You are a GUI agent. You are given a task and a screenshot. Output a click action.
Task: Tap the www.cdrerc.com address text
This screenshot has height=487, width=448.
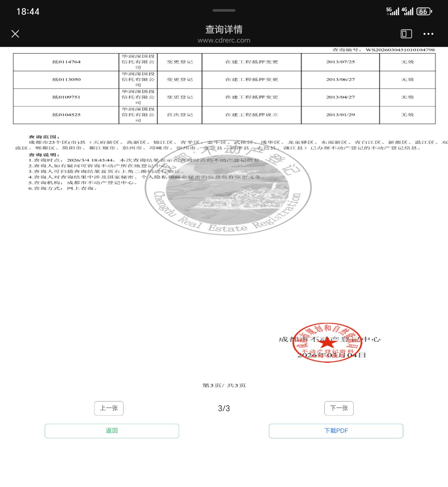tap(224, 40)
